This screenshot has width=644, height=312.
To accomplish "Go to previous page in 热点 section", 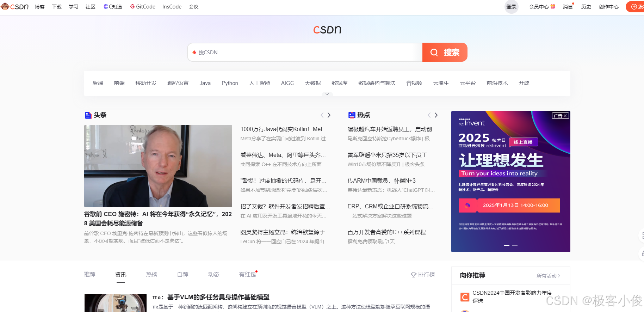I will pyautogui.click(x=429, y=115).
